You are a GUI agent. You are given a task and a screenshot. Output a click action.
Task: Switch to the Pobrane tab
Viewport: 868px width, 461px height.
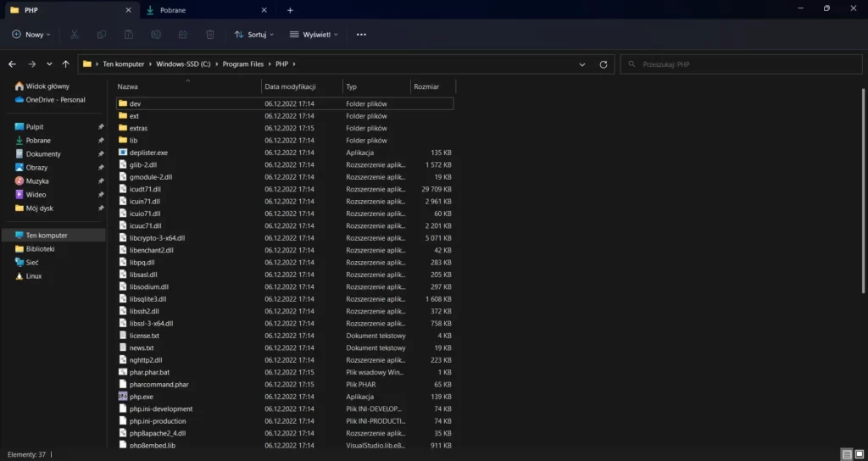click(207, 10)
